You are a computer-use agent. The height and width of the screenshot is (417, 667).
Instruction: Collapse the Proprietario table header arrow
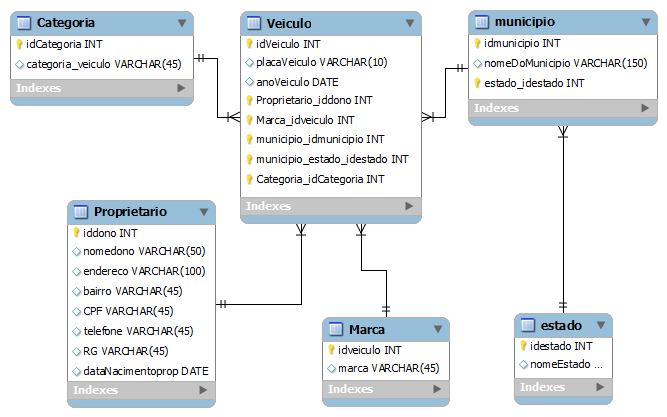coord(203,213)
